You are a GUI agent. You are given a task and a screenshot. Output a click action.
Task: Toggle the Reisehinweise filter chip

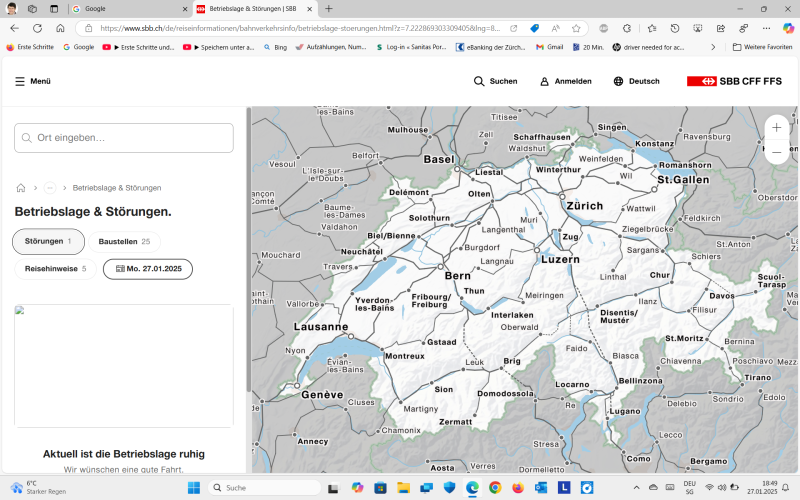pos(55,268)
